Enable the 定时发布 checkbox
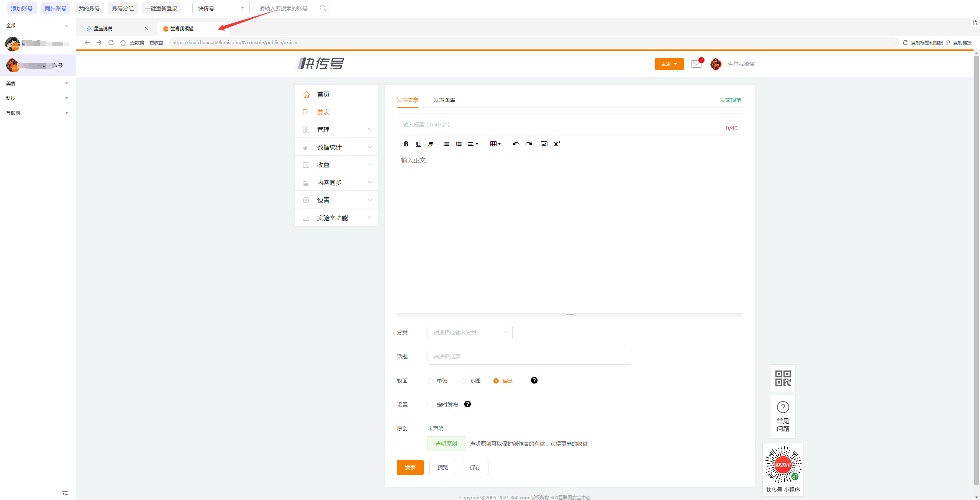 [430, 405]
